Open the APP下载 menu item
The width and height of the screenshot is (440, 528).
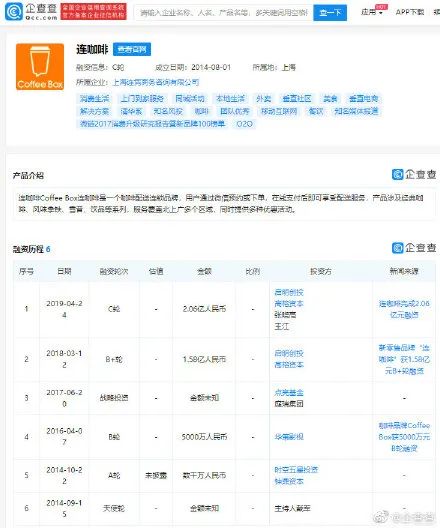click(410, 12)
